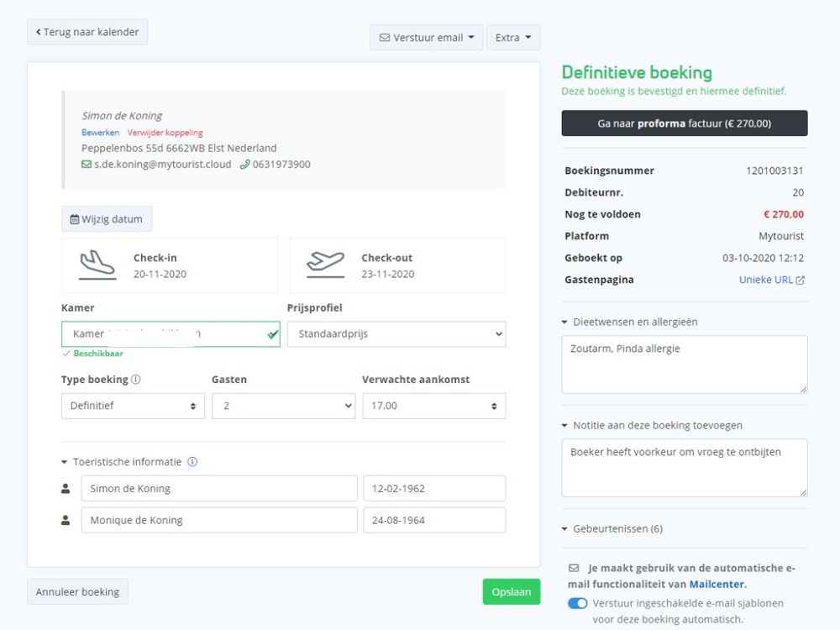The image size is (840, 630).
Task: Click the booking note text area
Action: pos(684,467)
